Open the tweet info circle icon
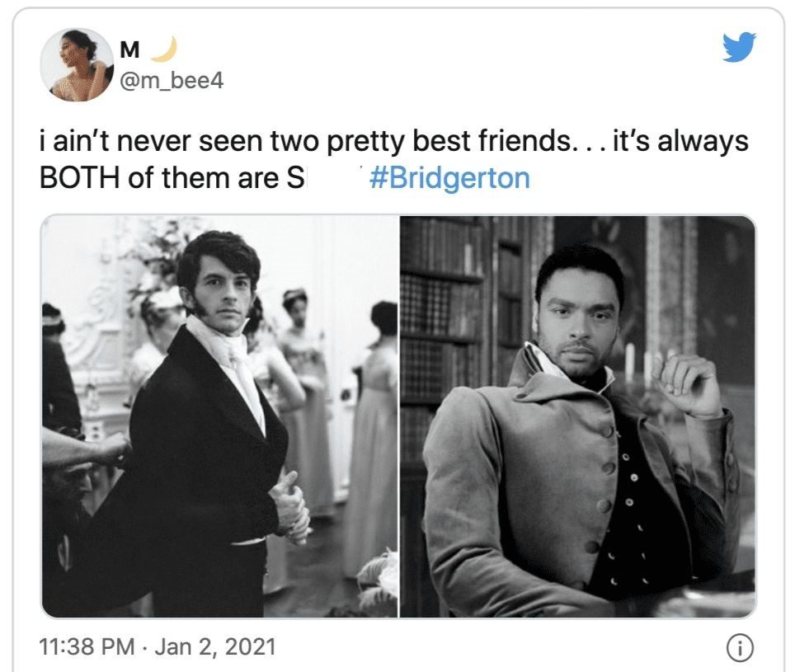795x672 pixels. (x=741, y=648)
